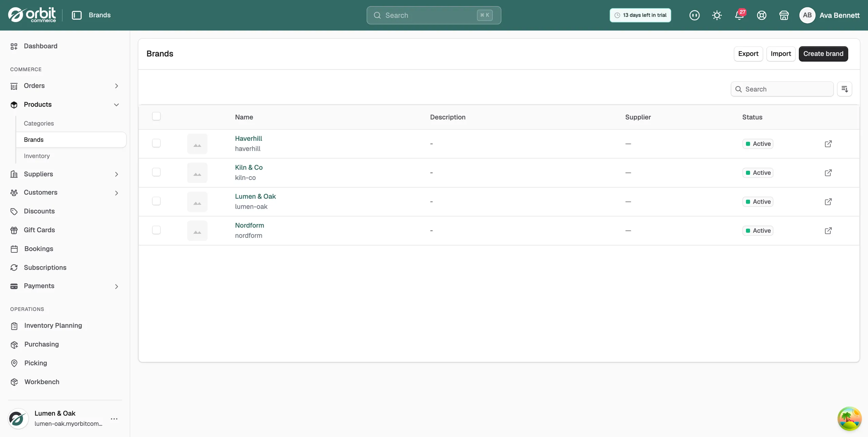
Task: Expand the Customers menu chevron
Action: (x=116, y=193)
